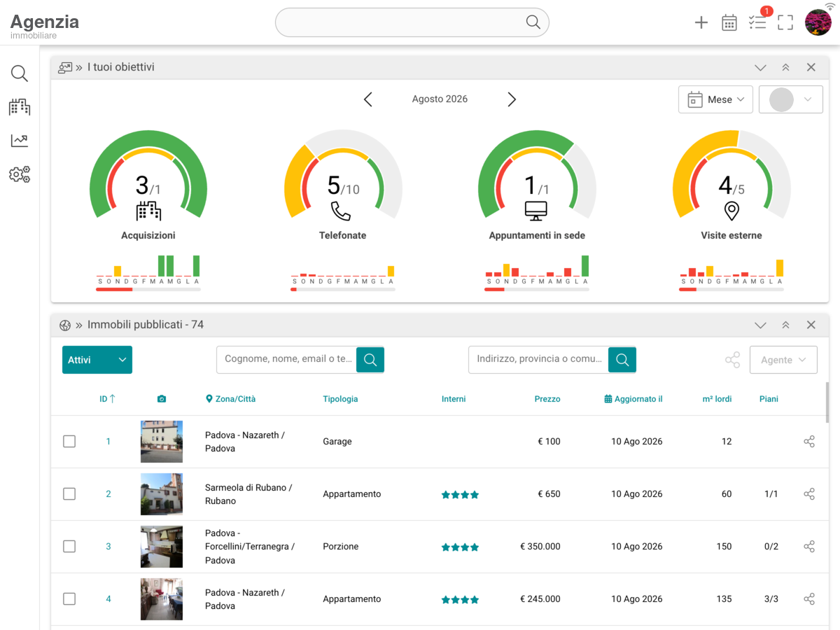
Task: Open the Mese period dropdown
Action: 715,99
